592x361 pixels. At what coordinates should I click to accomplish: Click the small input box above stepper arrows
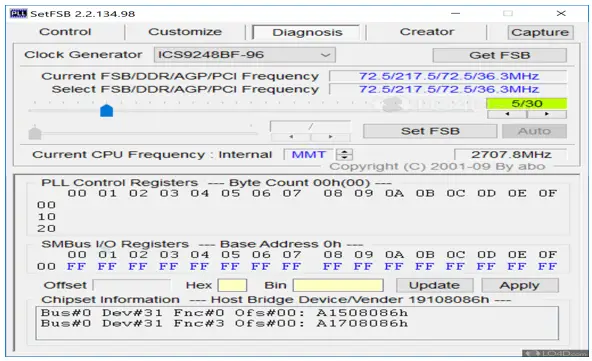(310, 127)
